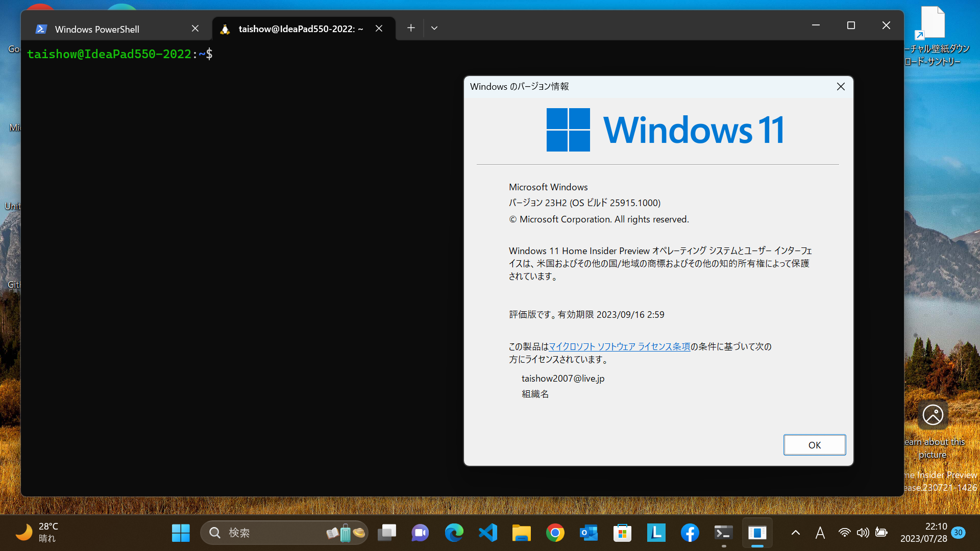Launch Google Chrome from the taskbar
The height and width of the screenshot is (551, 980).
coord(555,533)
